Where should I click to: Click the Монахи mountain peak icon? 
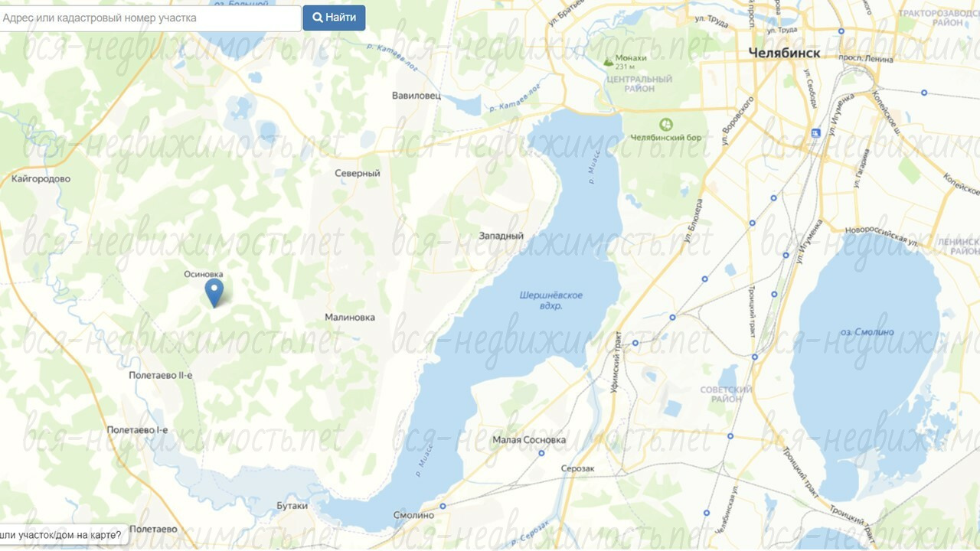pyautogui.click(x=608, y=61)
